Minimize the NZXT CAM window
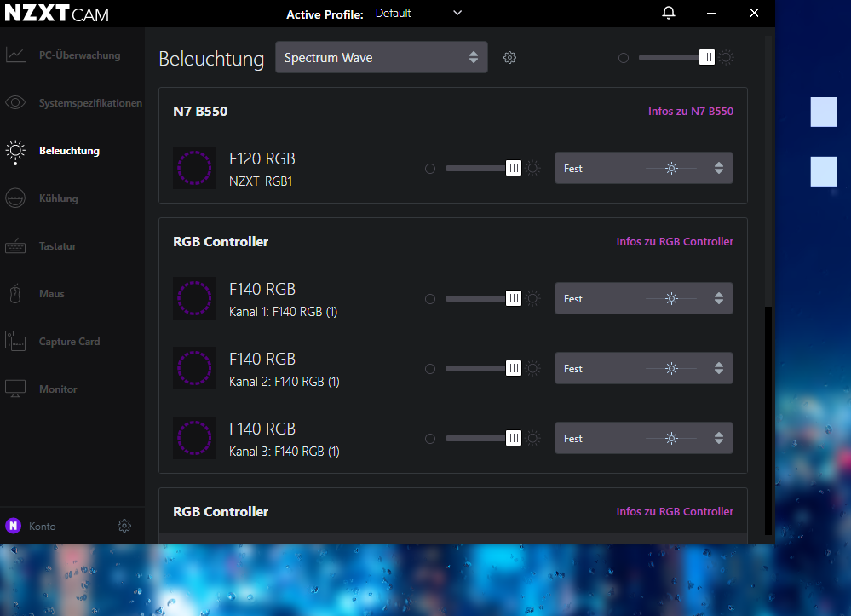Viewport: 851px width, 616px height. click(x=711, y=13)
